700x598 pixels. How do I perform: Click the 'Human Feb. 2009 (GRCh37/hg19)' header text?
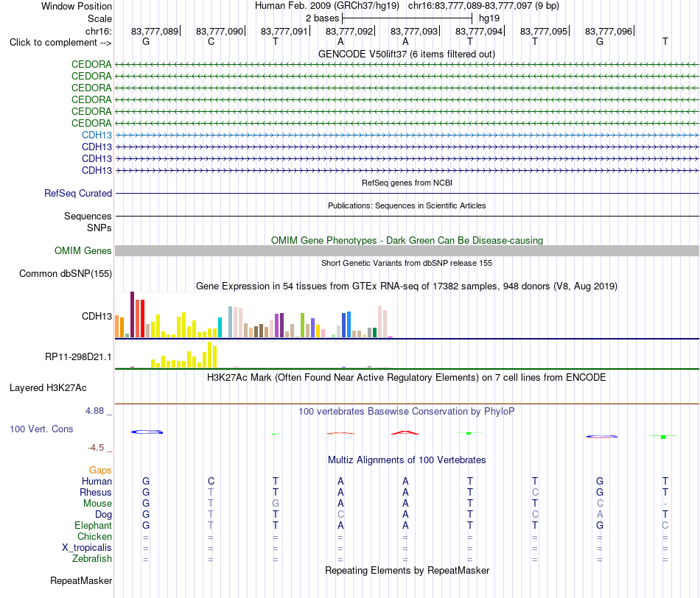pos(326,6)
